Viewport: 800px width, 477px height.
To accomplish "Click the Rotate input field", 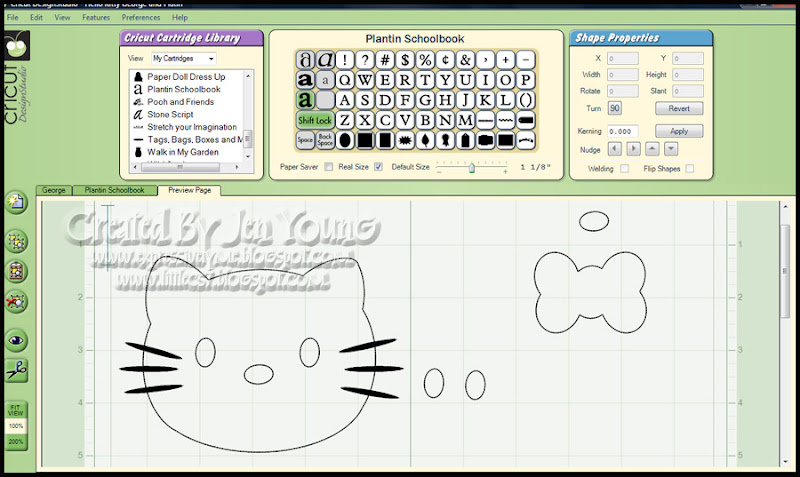I will click(623, 91).
